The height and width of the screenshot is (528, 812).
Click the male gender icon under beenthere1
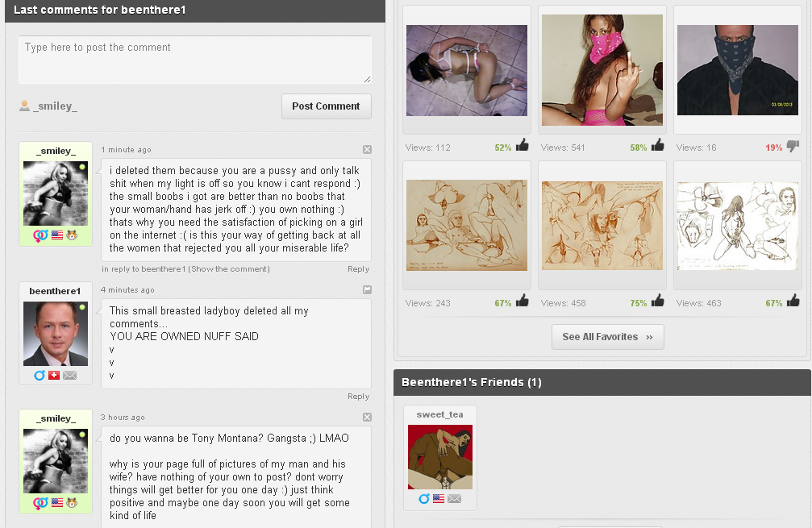point(40,376)
